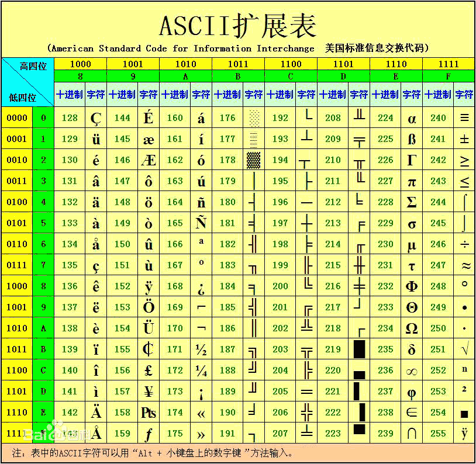Click the binary row label 1111
Image resolution: width=476 pixels, height=464 pixels.
click(18, 432)
